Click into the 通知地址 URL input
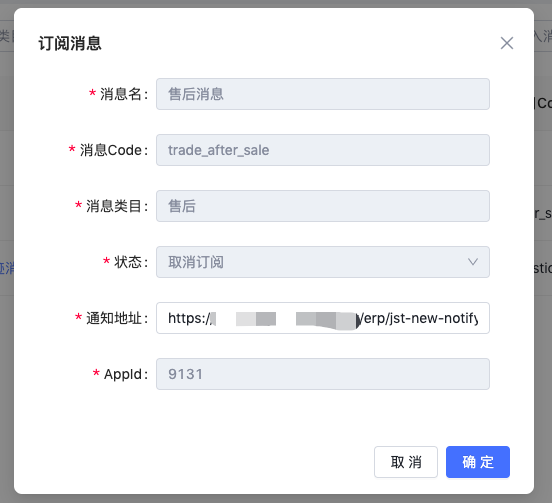 point(323,318)
